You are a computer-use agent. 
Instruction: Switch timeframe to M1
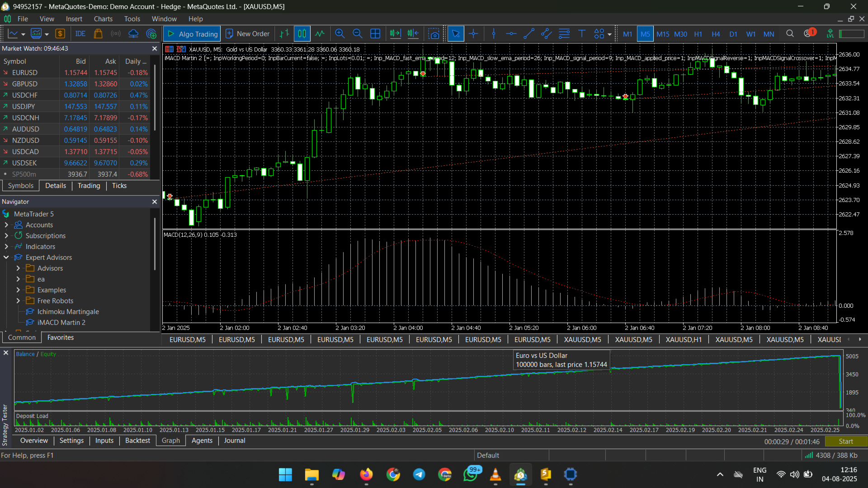[627, 34]
